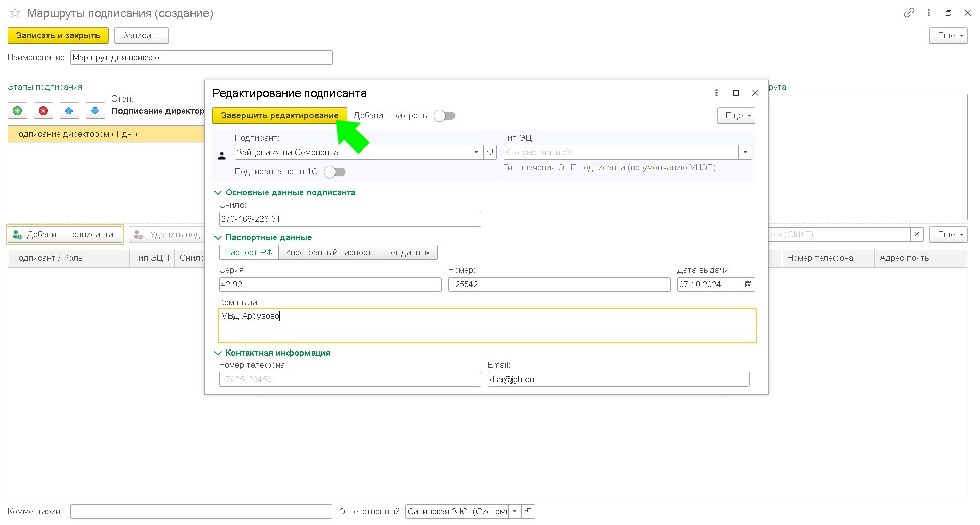980x525 pixels.
Task: Copy link via chain icon
Action: coord(909,13)
